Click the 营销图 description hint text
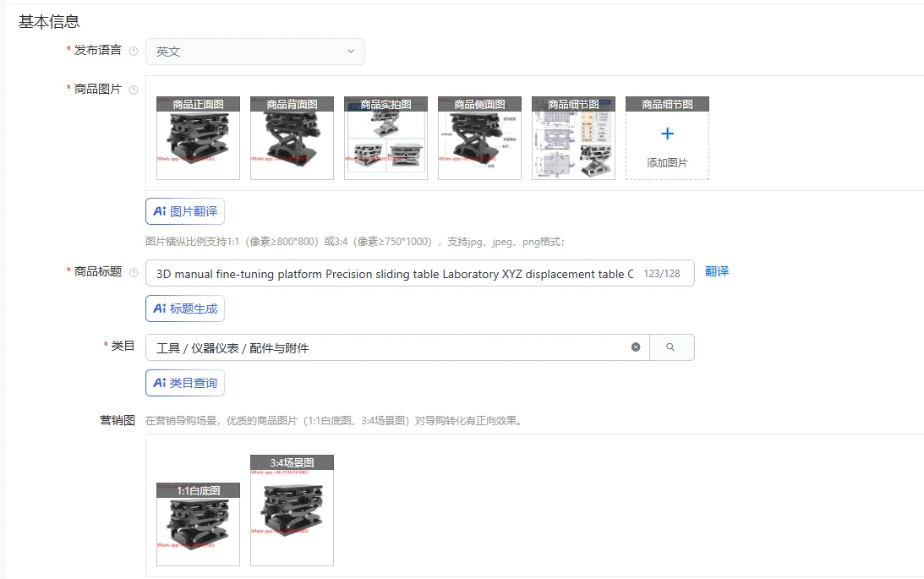Image resolution: width=924 pixels, height=579 pixels. 334,421
